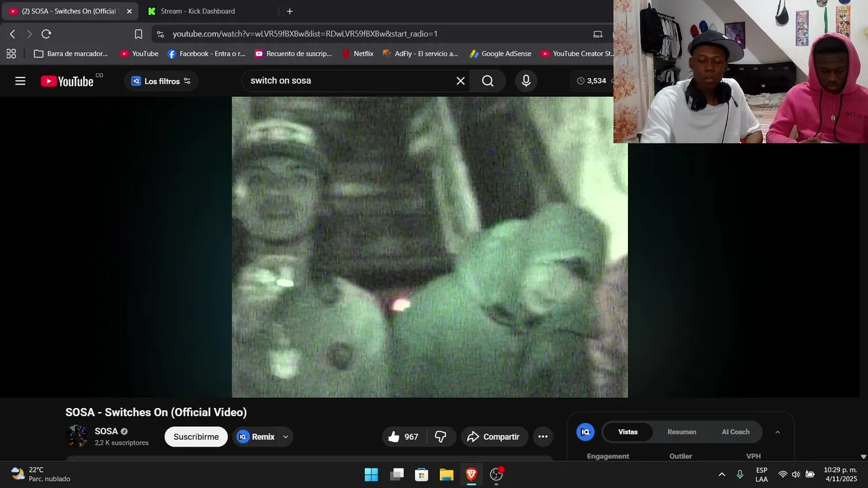Screen dimensions: 868x488
Task: Open Task View in taskbar
Action: (x=397, y=474)
